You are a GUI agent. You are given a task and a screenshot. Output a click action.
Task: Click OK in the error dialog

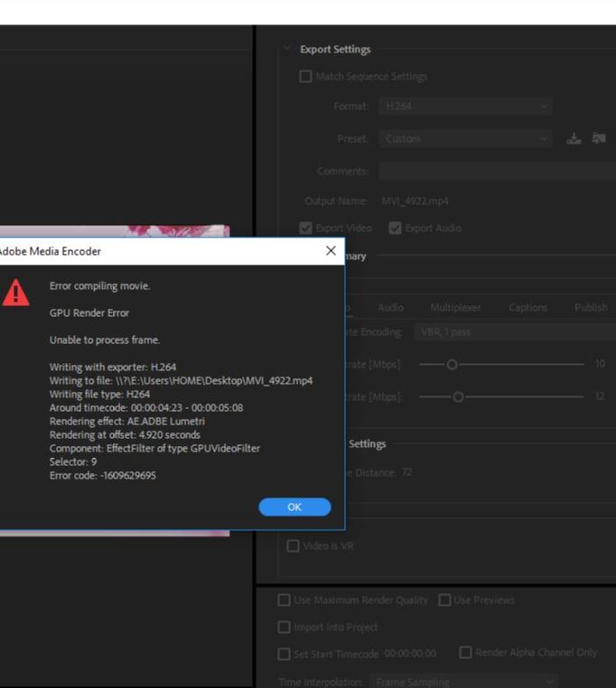click(294, 507)
